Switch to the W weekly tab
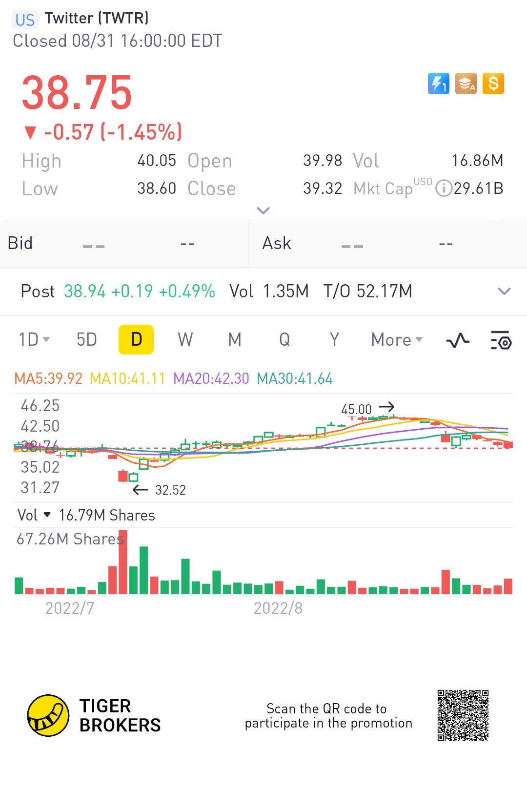 pos(185,339)
